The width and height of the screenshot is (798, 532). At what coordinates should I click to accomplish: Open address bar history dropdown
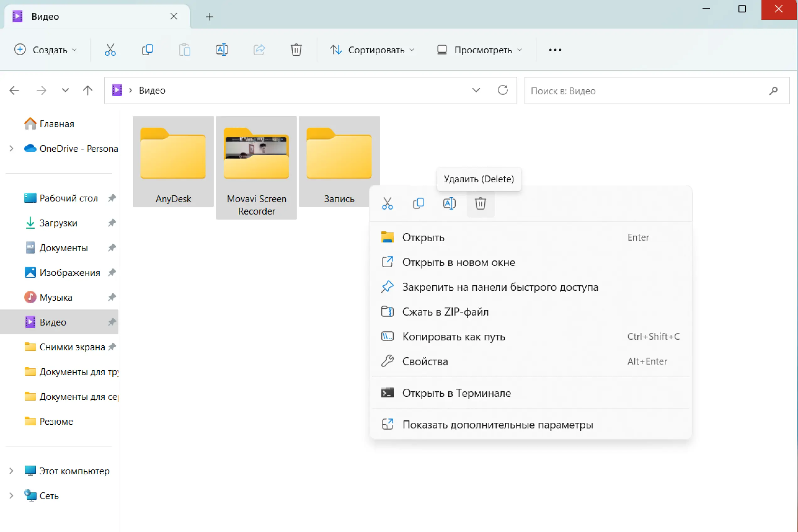(x=476, y=90)
